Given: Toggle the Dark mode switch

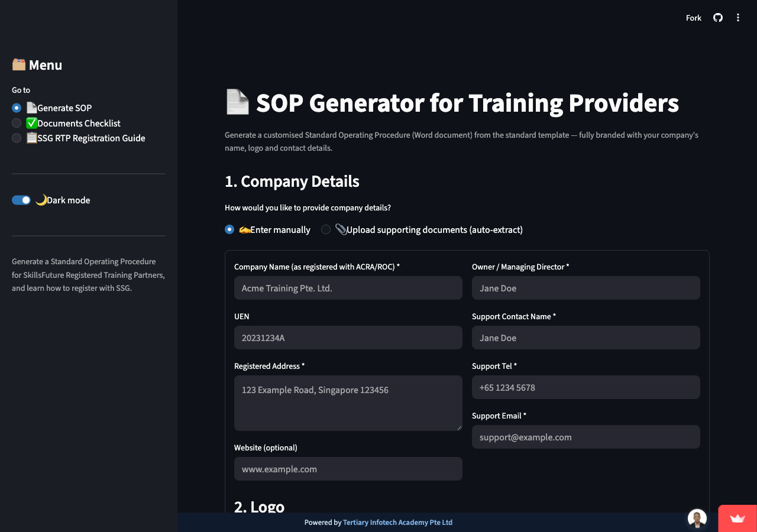Looking at the screenshot, I should tap(21, 200).
